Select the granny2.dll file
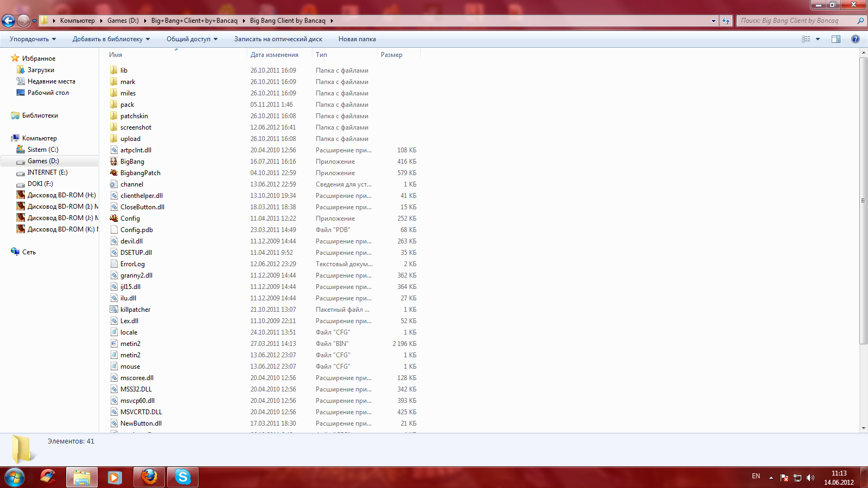The width and height of the screenshot is (868, 488). click(x=136, y=275)
